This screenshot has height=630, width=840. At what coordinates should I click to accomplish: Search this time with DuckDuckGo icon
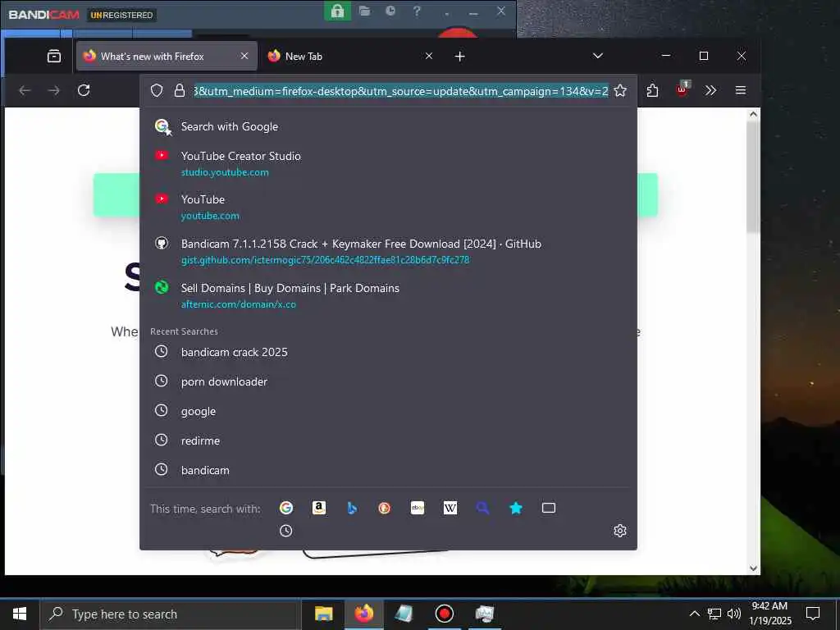click(384, 508)
